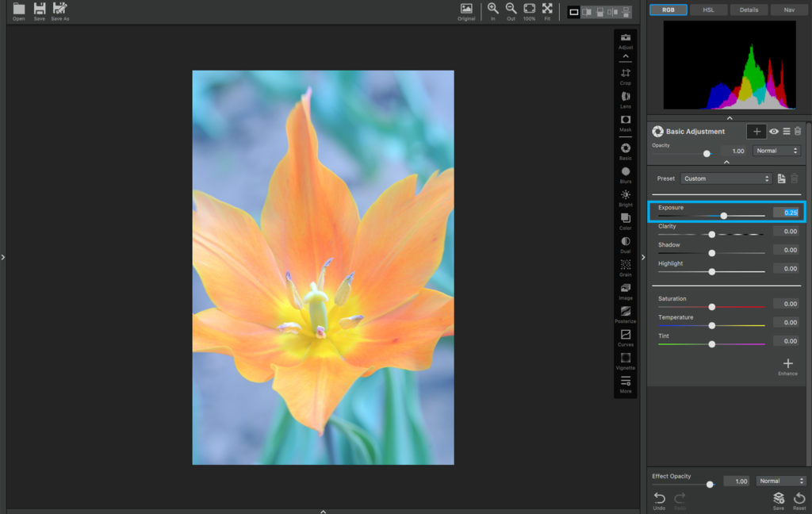Switch to the Details tab
The height and width of the screenshot is (514, 812).
(749, 10)
